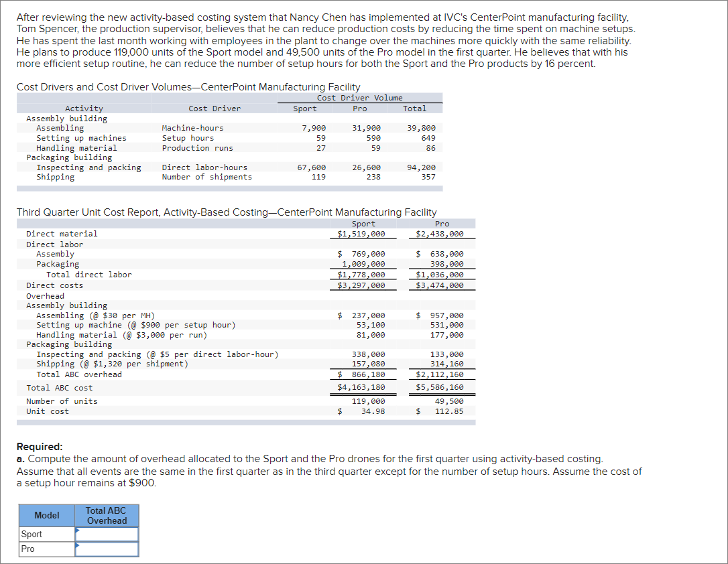Click the Model column header
The image size is (728, 564).
(46, 515)
